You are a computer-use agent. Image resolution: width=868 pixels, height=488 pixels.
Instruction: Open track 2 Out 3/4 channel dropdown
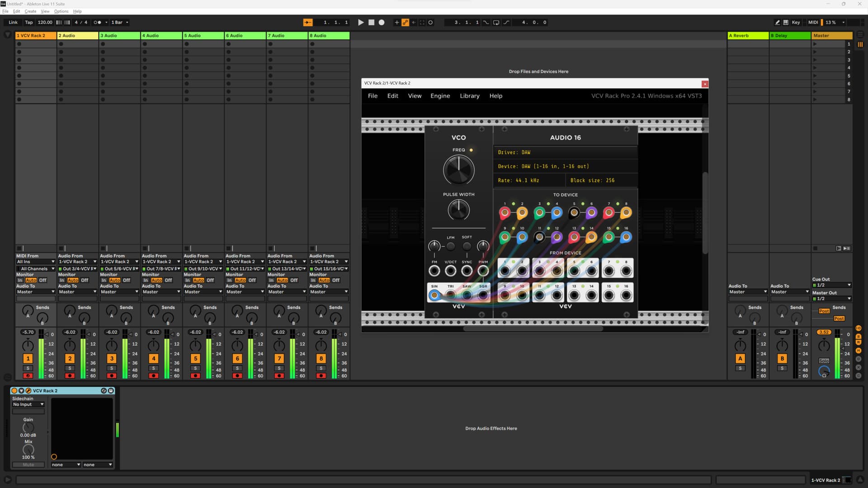click(x=77, y=269)
